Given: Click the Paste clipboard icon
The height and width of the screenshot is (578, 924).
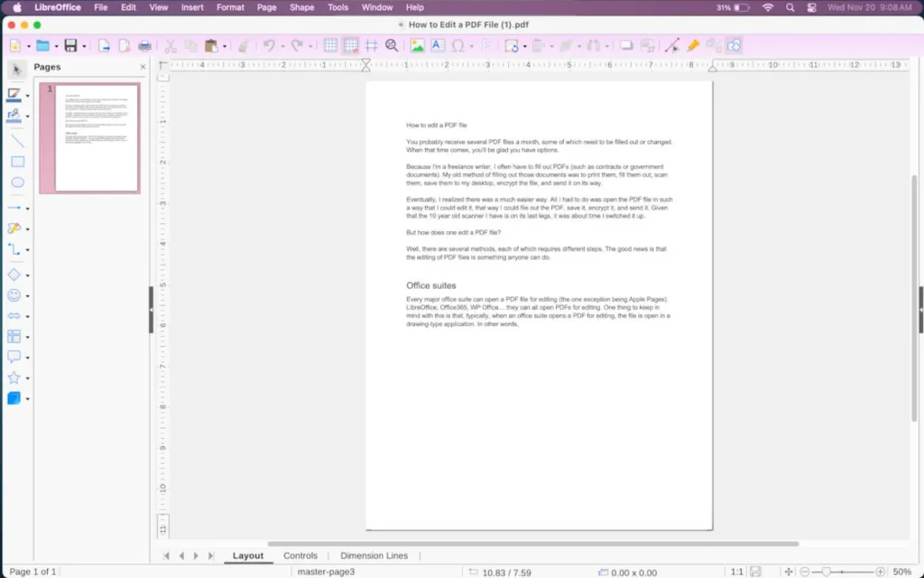Looking at the screenshot, I should [211, 46].
